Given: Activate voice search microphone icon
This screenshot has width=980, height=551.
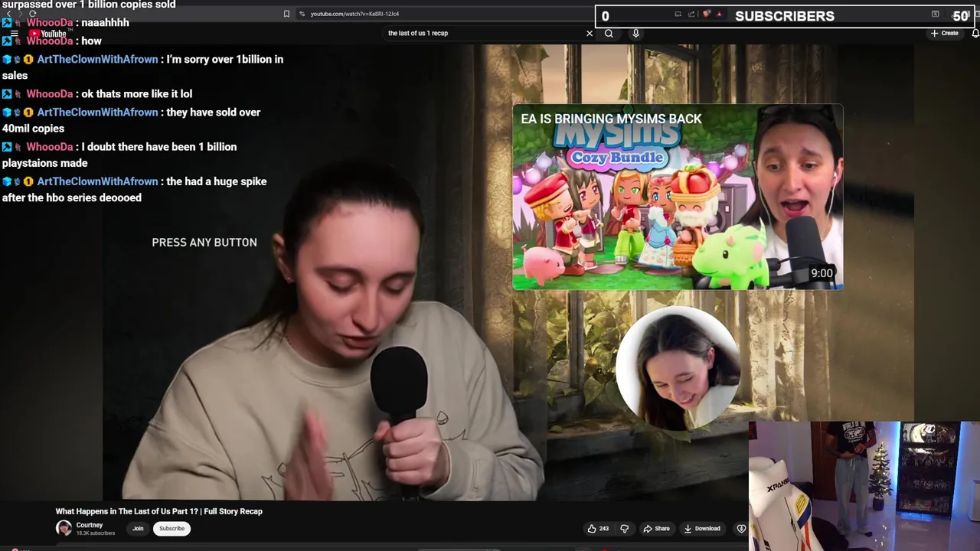Looking at the screenshot, I should pyautogui.click(x=635, y=33).
